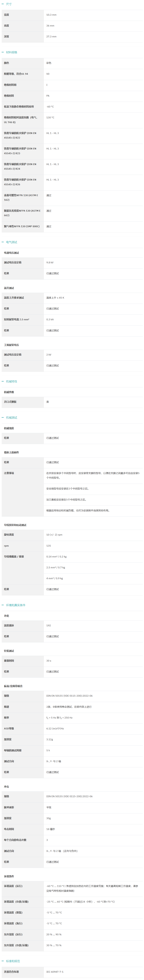Click 通过 in the ASTM E 662 row
This screenshot has width=144, height=980.
coord(49,211)
